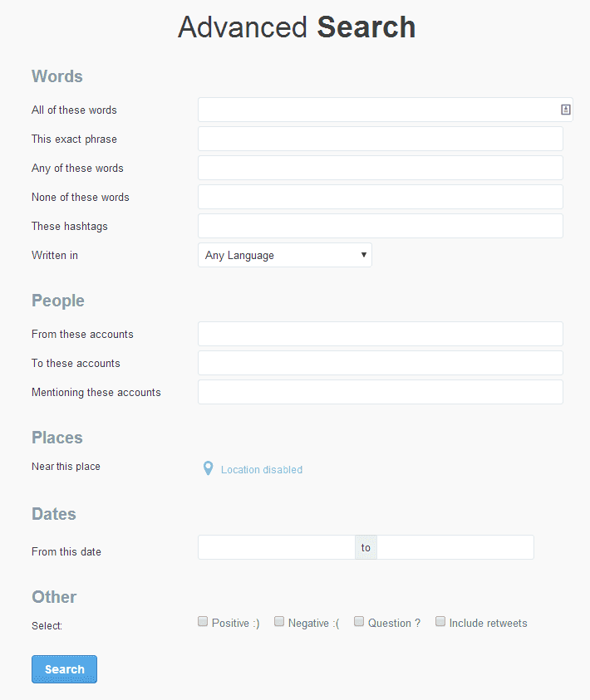Click the end date field after 'to'

coord(455,547)
